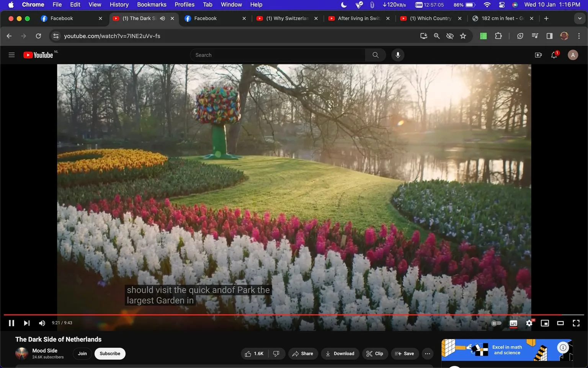Save video to playlist

404,353
